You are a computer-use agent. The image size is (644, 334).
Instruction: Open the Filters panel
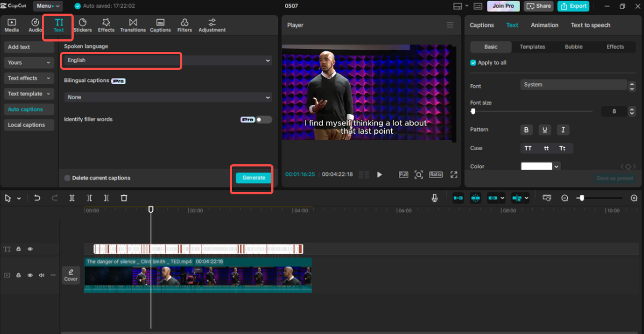(x=186, y=25)
